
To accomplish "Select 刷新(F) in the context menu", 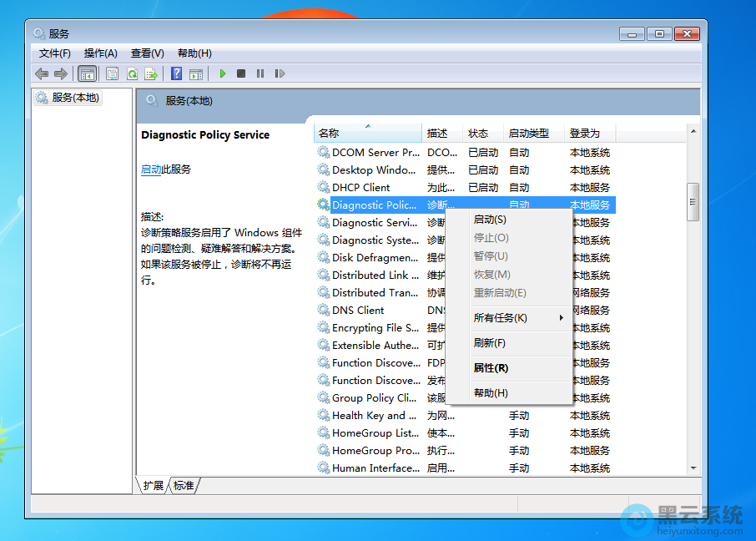I will (490, 343).
